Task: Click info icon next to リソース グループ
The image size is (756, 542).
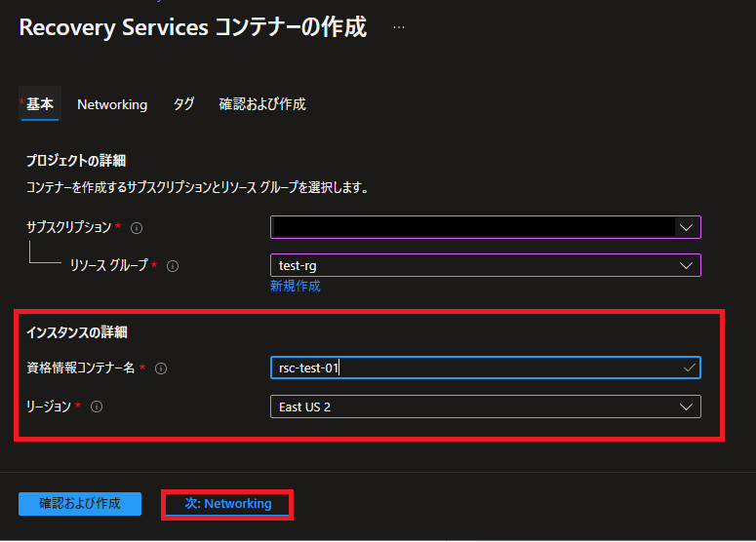Action: 173,265
